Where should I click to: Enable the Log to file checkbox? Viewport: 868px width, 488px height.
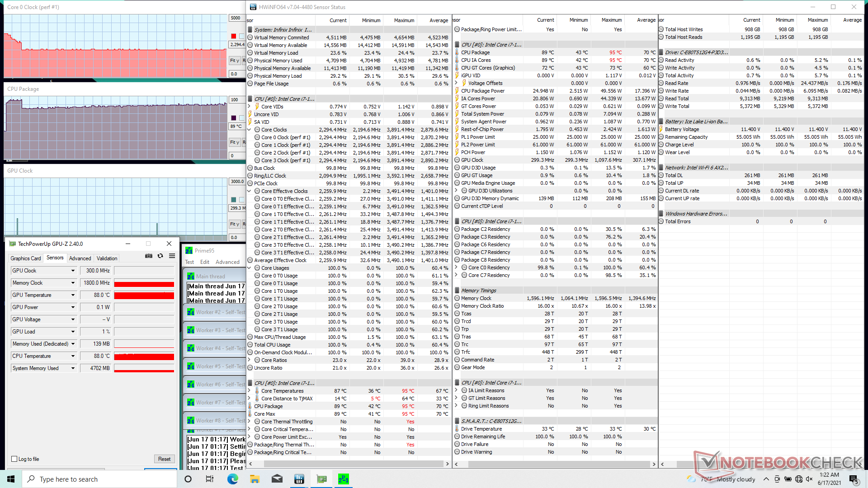tap(14, 459)
